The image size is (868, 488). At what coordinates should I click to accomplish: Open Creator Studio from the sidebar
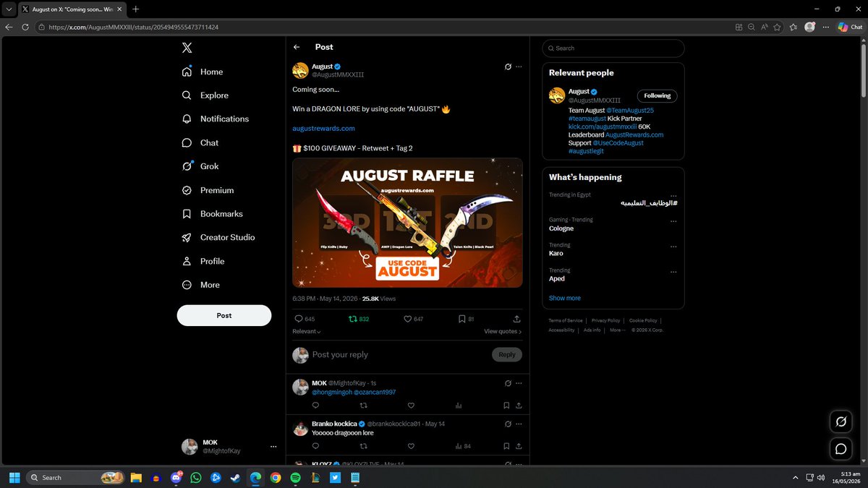[x=218, y=237]
